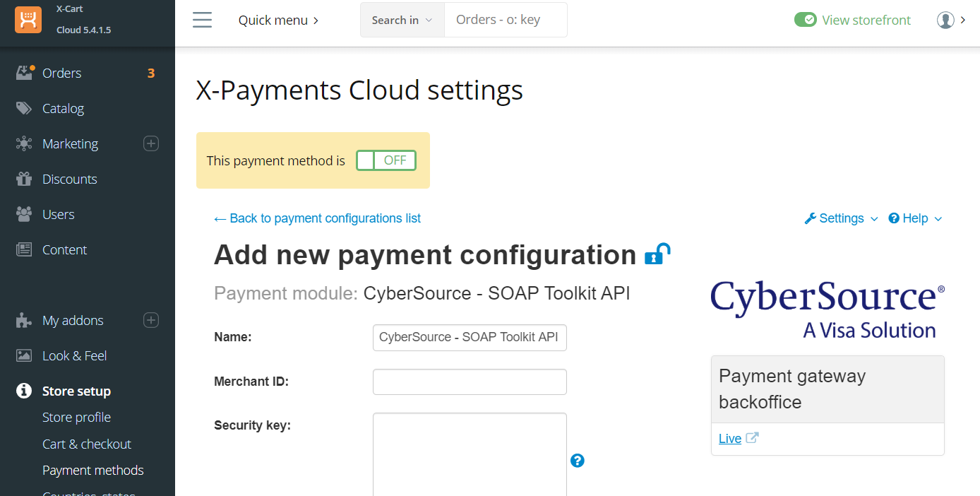
Task: Focus the Security key text area
Action: point(470,454)
